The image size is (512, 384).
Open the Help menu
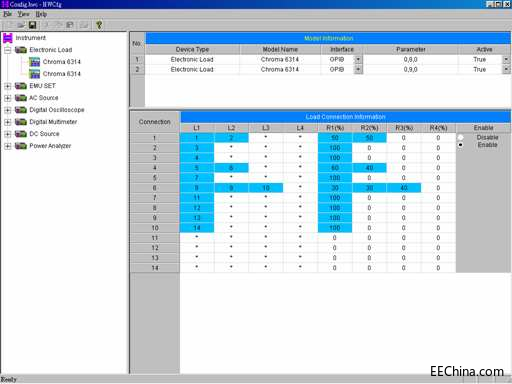pyautogui.click(x=41, y=14)
